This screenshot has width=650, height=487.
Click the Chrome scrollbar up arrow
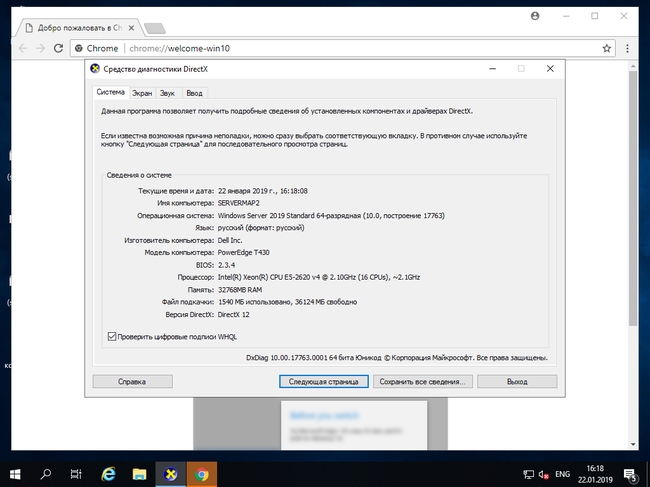click(633, 66)
